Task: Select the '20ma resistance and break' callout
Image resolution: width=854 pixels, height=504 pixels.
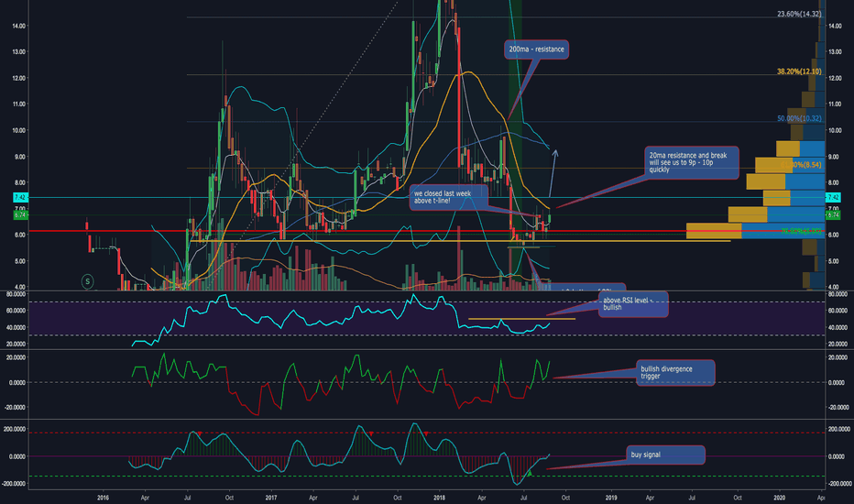Action: point(691,162)
